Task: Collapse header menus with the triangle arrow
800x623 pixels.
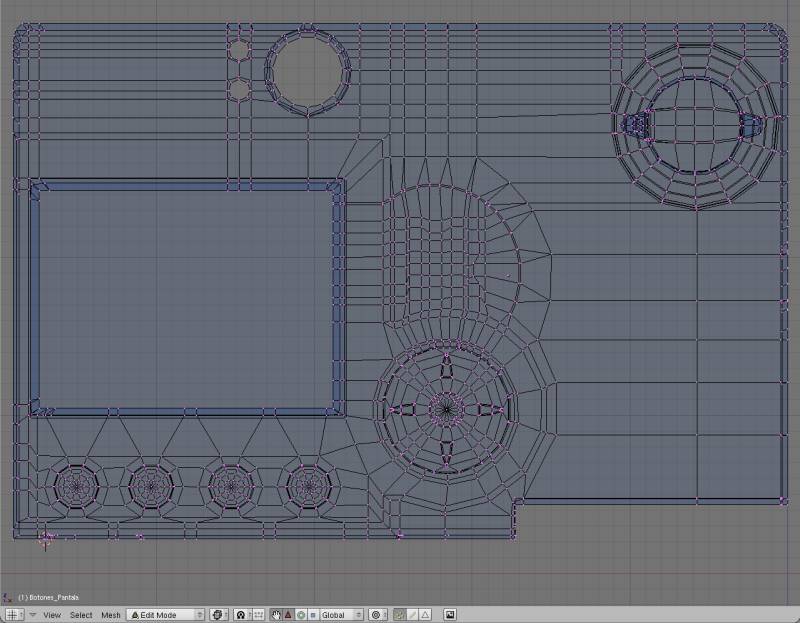Action: coord(33,615)
